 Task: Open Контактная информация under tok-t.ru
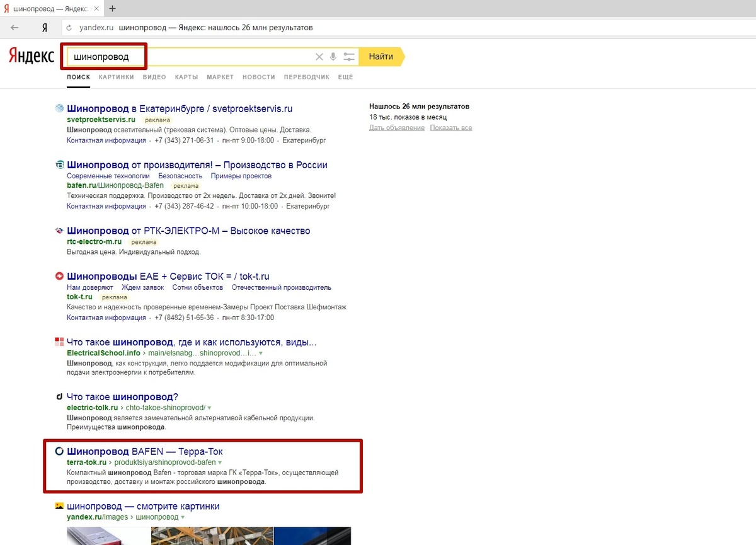pyautogui.click(x=106, y=318)
